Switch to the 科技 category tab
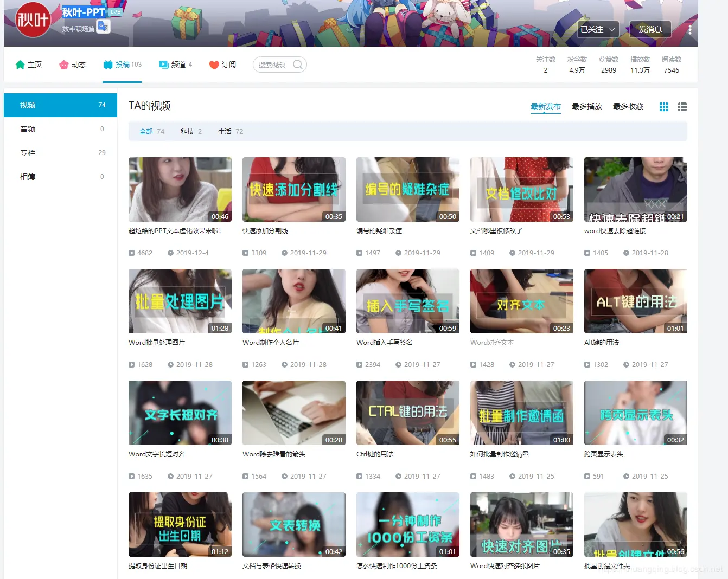728x579 pixels. [188, 131]
